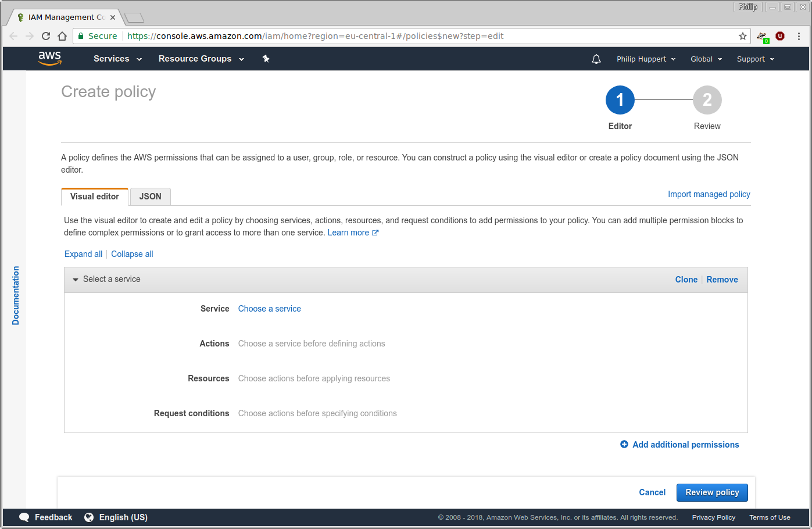
Task: Click the browser reload icon
Action: [x=46, y=36]
